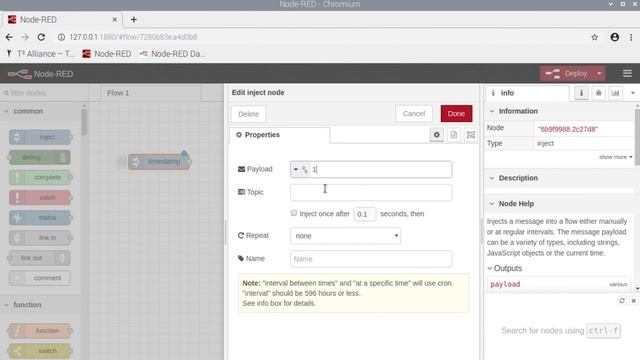Select the link out palette node
This screenshot has height=360, width=640.
coord(40,258)
